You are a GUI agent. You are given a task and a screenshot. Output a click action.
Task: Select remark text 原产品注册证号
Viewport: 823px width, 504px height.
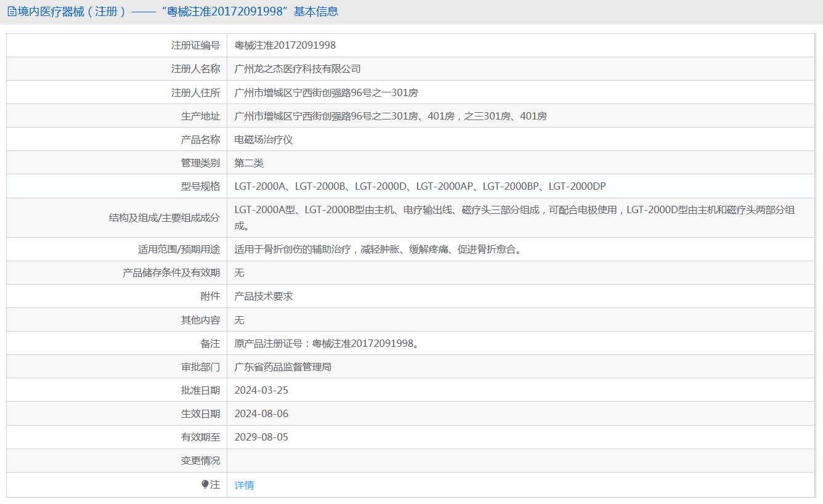pyautogui.click(x=328, y=343)
